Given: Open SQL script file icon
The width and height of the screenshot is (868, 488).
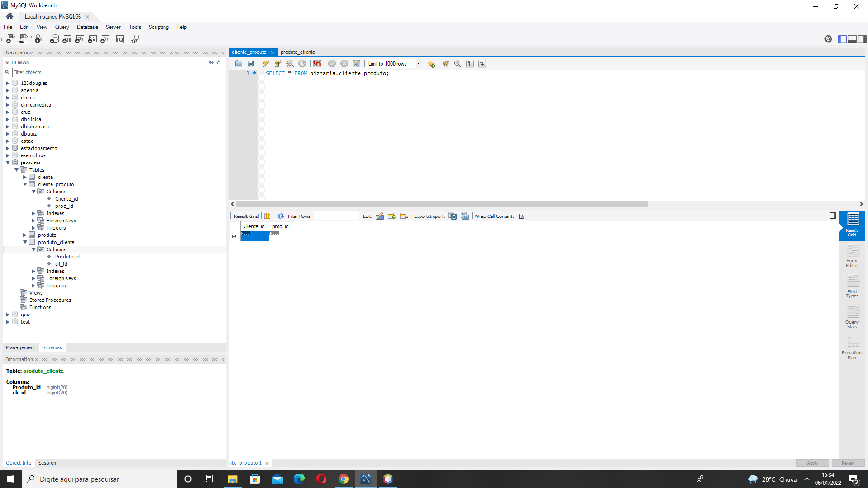Looking at the screenshot, I should 24,39.
